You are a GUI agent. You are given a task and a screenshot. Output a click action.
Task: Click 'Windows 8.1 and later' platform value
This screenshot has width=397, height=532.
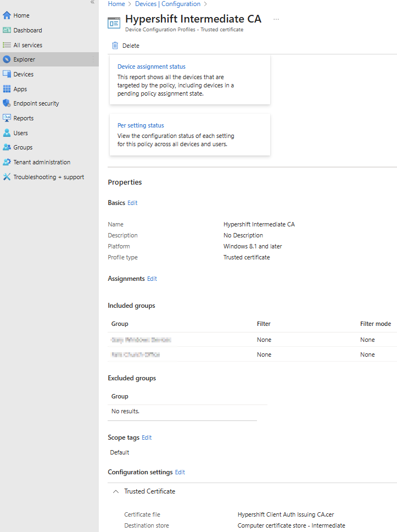(x=253, y=246)
